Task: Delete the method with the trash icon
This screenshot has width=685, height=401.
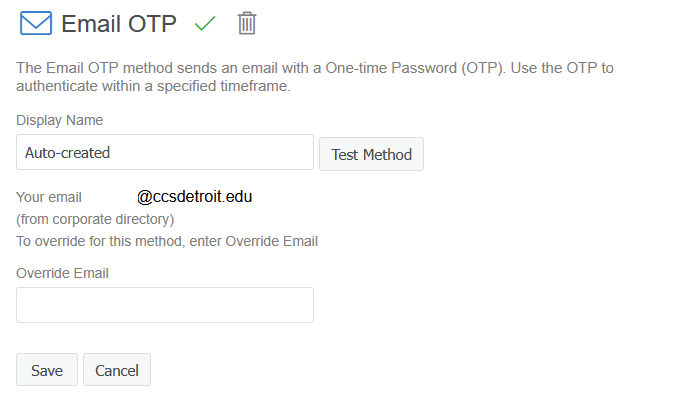Action: [x=247, y=23]
